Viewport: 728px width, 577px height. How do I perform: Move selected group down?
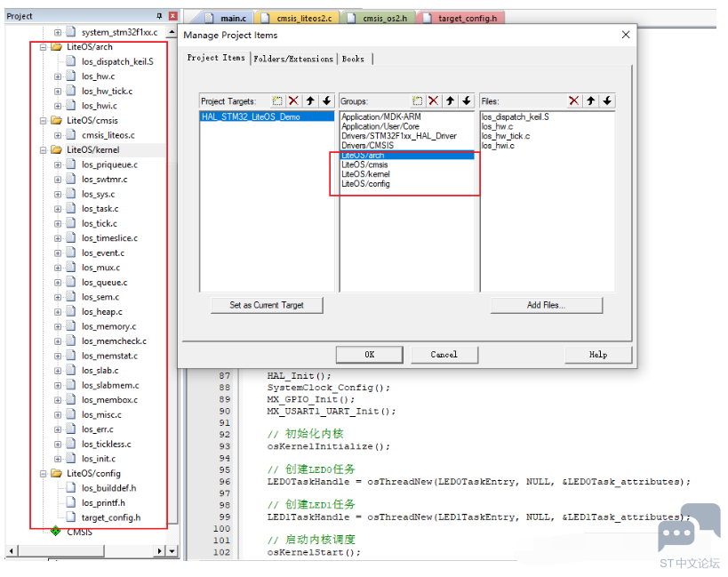[x=467, y=100]
